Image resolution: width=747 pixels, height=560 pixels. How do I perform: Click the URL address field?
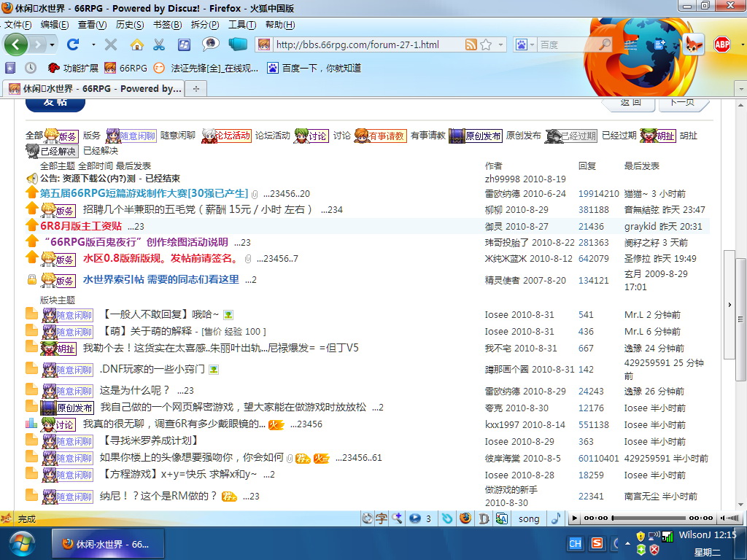pyautogui.click(x=367, y=44)
